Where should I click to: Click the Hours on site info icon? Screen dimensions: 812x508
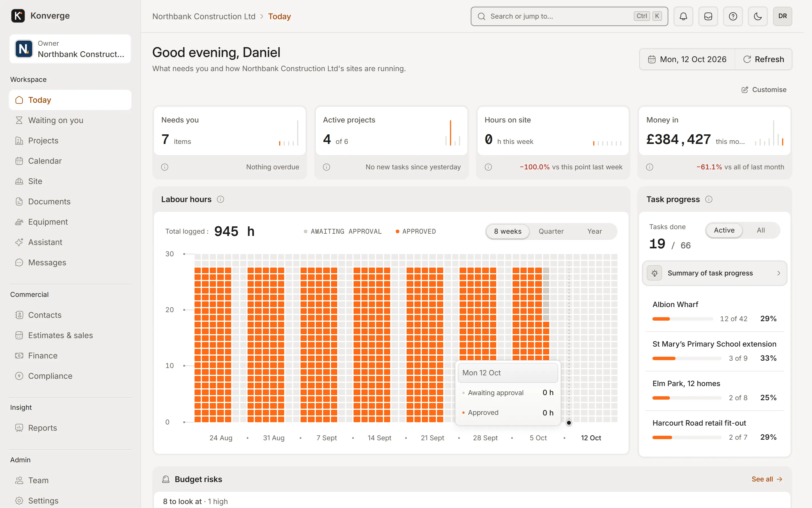point(488,167)
